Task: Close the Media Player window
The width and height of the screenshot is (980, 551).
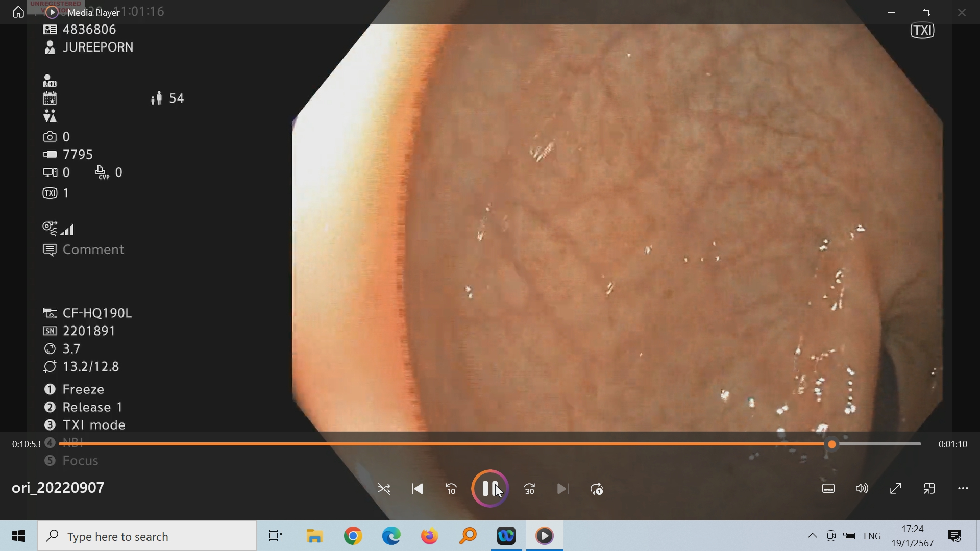Action: [962, 12]
